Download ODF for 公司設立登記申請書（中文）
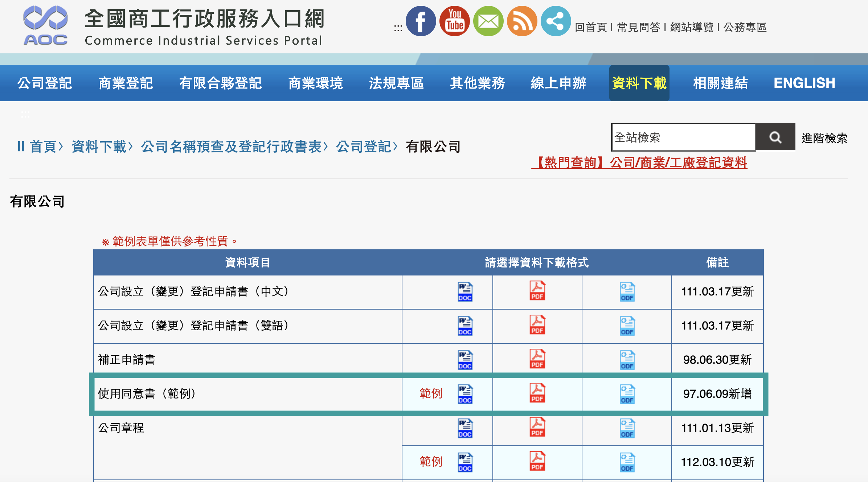The width and height of the screenshot is (868, 482). (x=627, y=292)
